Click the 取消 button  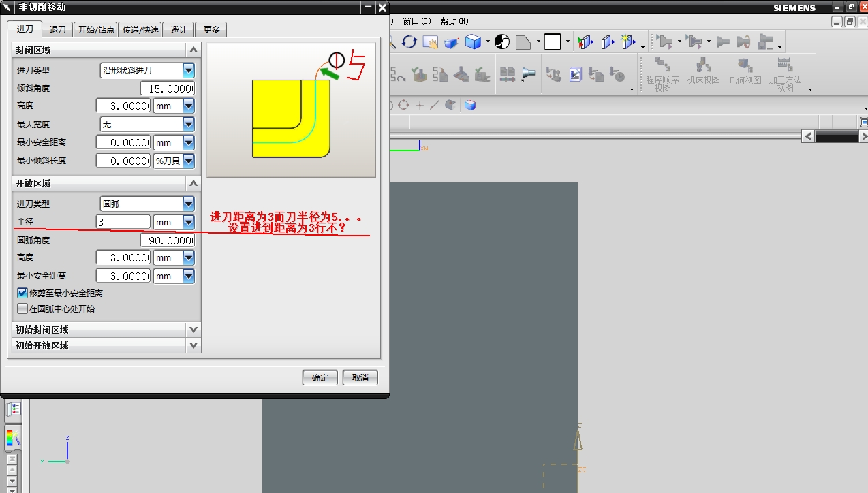pyautogui.click(x=360, y=377)
